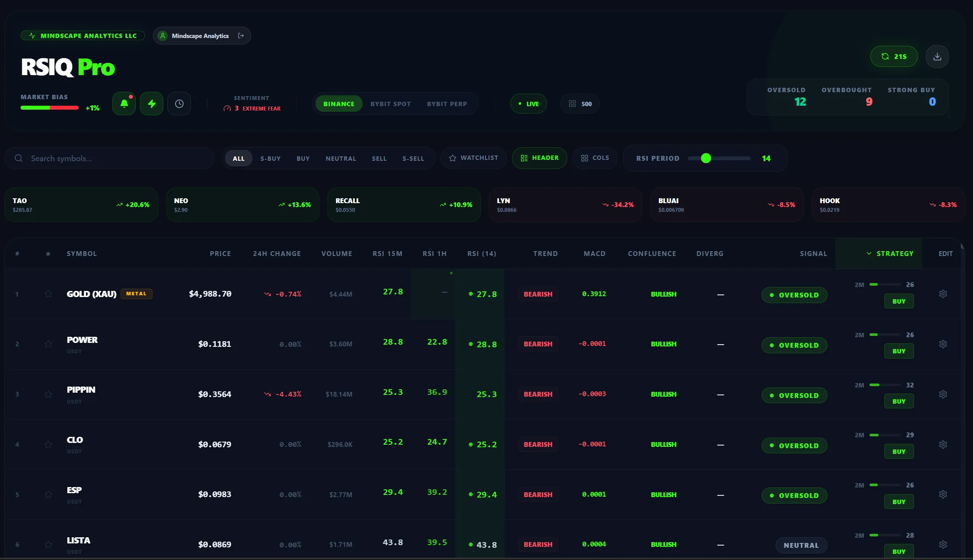Screen dimensions: 973x560
Task: Open the 500 symbols count selector
Action: click(x=580, y=104)
